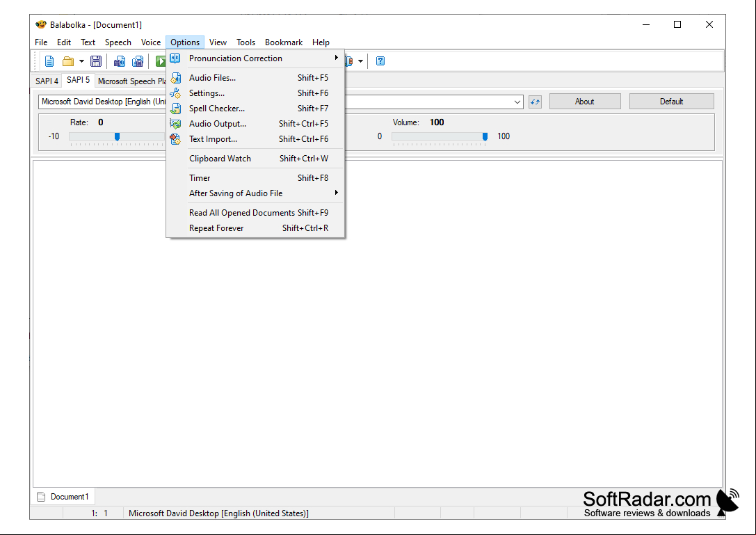This screenshot has width=756, height=535.
Task: Open the View menu
Action: [x=218, y=42]
